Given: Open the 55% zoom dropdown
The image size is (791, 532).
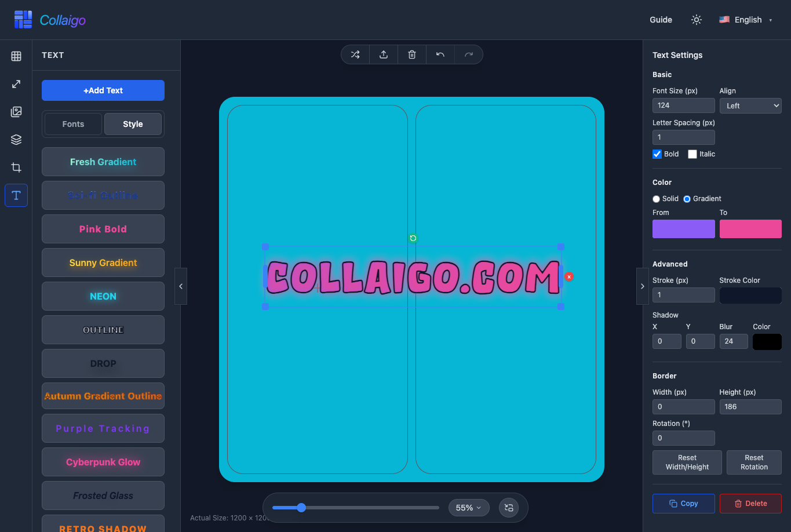Looking at the screenshot, I should (469, 508).
